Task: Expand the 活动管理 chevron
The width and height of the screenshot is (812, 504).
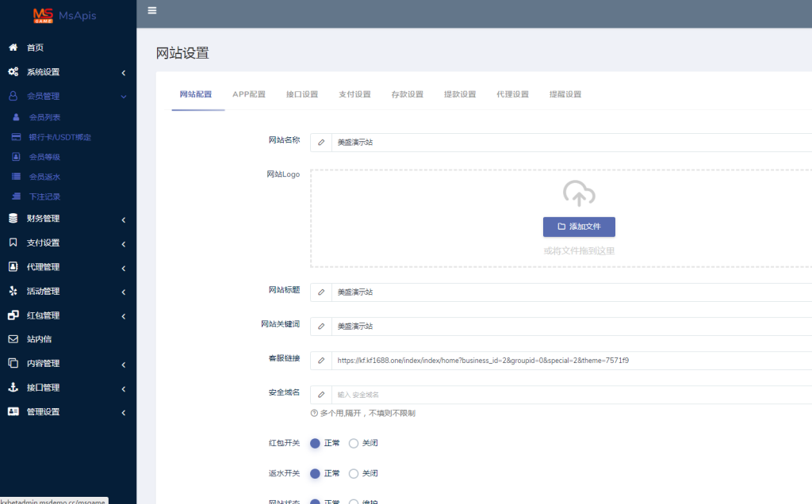Action: 123,292
